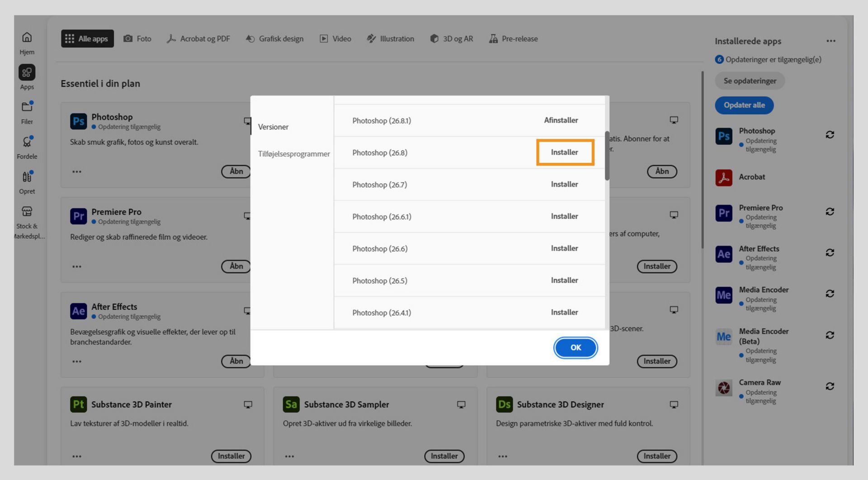This screenshot has height=480, width=868.
Task: Confirm the dialog with OK
Action: (x=576, y=347)
